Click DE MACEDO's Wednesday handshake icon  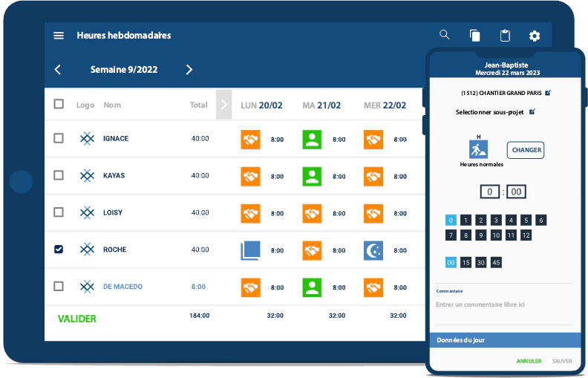[x=373, y=287]
